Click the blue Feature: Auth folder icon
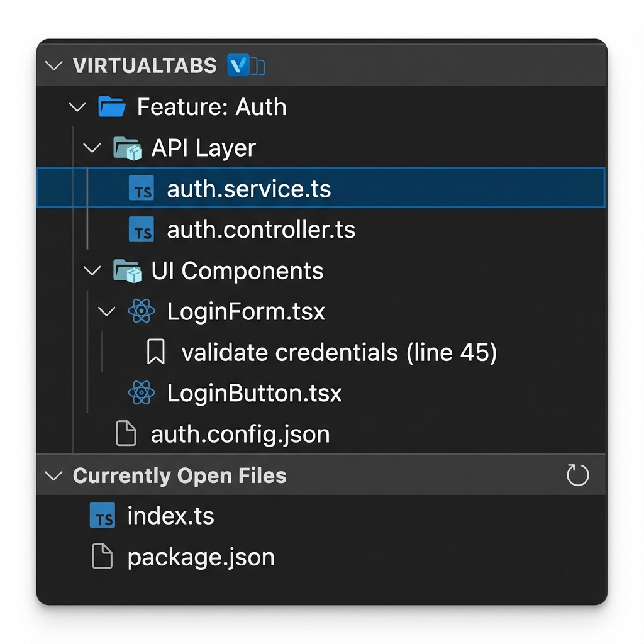The image size is (644, 644). (113, 107)
